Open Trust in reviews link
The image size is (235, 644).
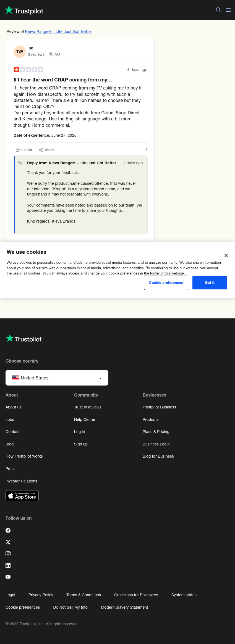[88, 407]
